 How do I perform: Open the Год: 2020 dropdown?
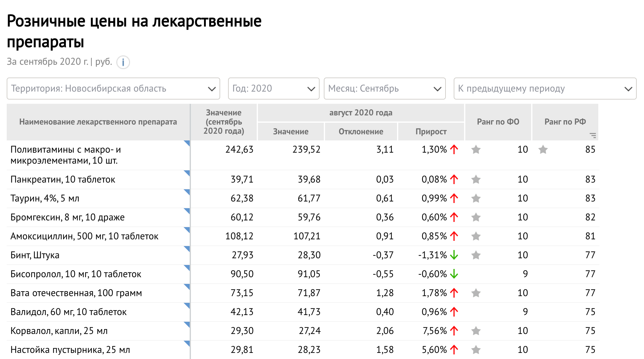[x=274, y=89]
